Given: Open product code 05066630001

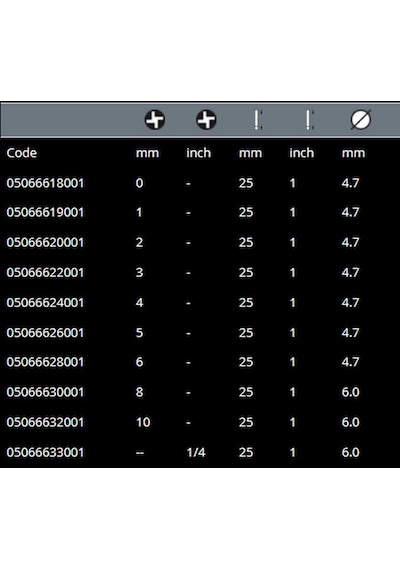Looking at the screenshot, I should tap(45, 392).
